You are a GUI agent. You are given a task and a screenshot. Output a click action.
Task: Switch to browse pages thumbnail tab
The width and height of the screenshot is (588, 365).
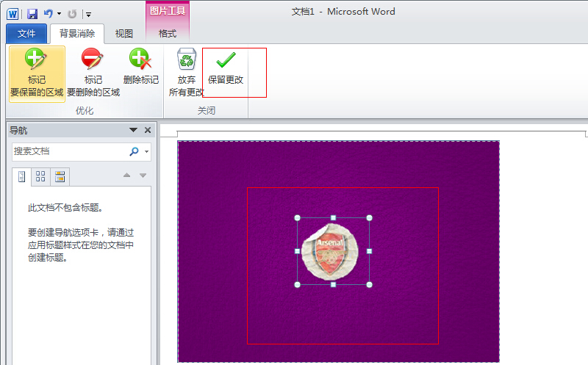[40, 176]
